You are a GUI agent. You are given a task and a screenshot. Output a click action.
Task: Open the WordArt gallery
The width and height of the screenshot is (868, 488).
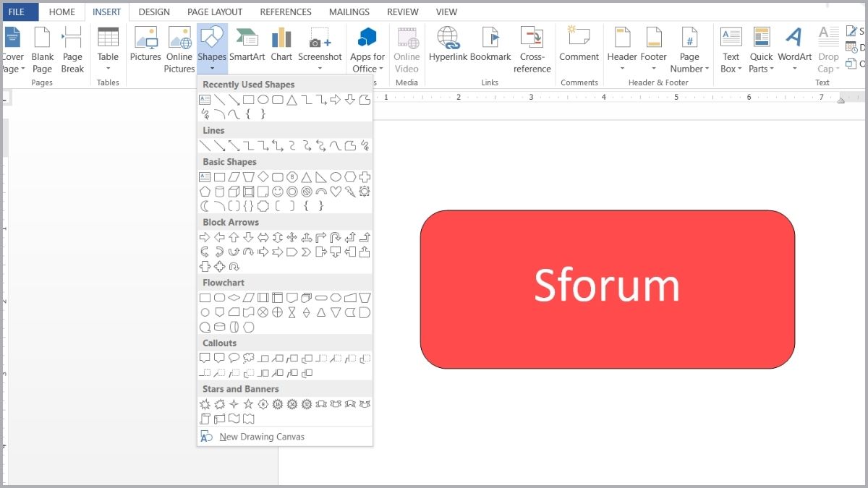794,50
